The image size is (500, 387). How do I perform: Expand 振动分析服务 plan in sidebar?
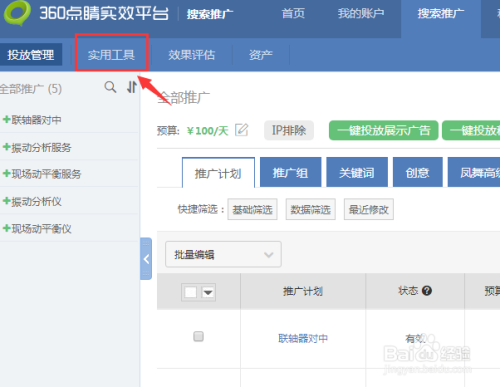click(7, 147)
